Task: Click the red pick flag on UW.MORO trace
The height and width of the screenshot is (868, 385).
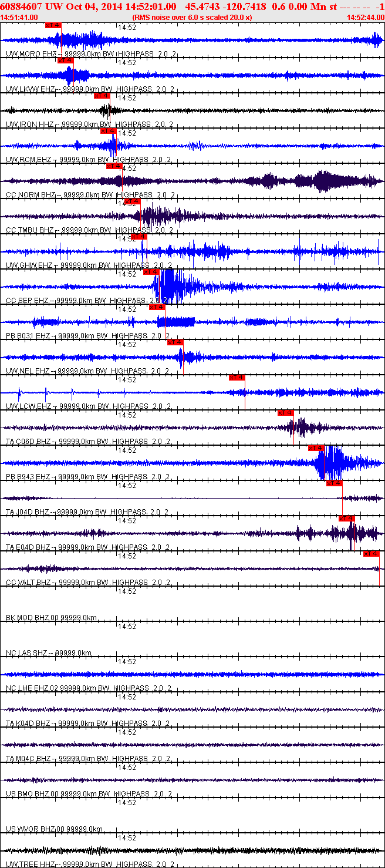Action: (53, 25)
